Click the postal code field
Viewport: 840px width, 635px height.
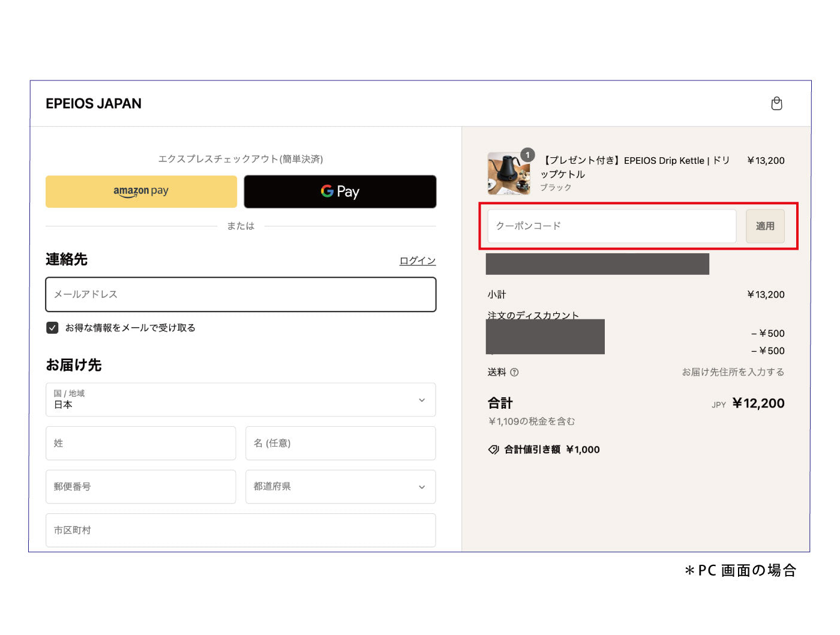coord(140,487)
